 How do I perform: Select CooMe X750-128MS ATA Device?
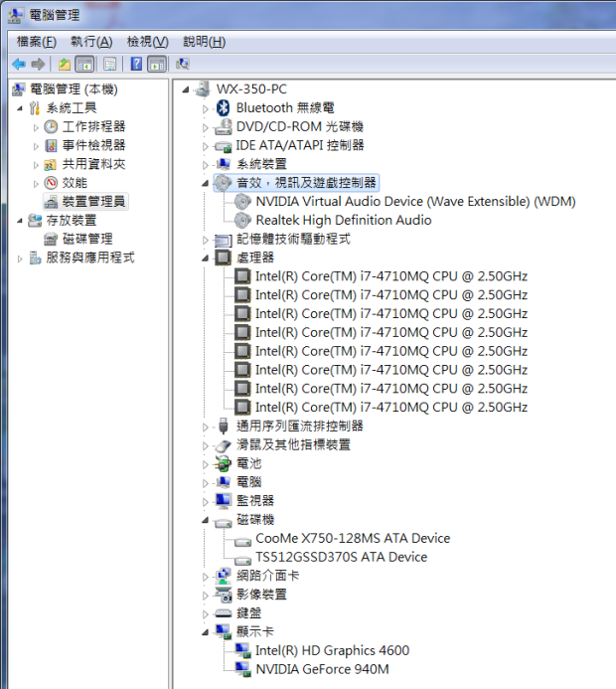[353, 538]
